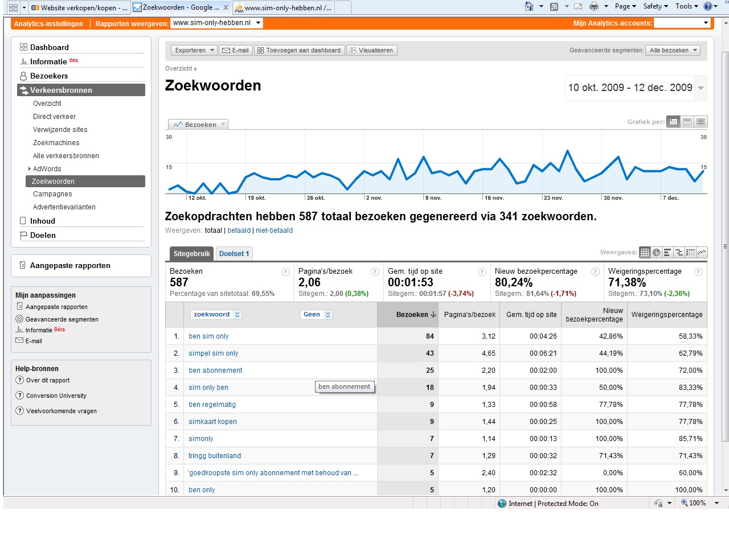Open keyword 'tringg buitenland' link

(x=215, y=456)
